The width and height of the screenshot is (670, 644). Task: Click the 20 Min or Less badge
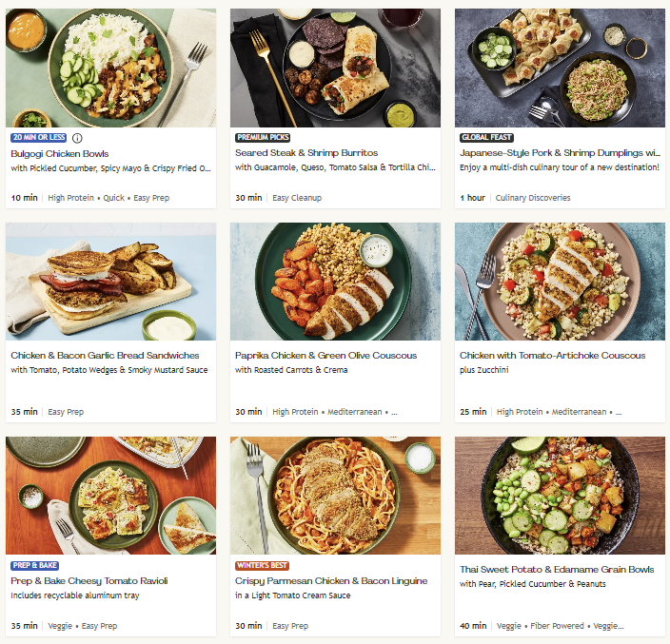tap(39, 137)
